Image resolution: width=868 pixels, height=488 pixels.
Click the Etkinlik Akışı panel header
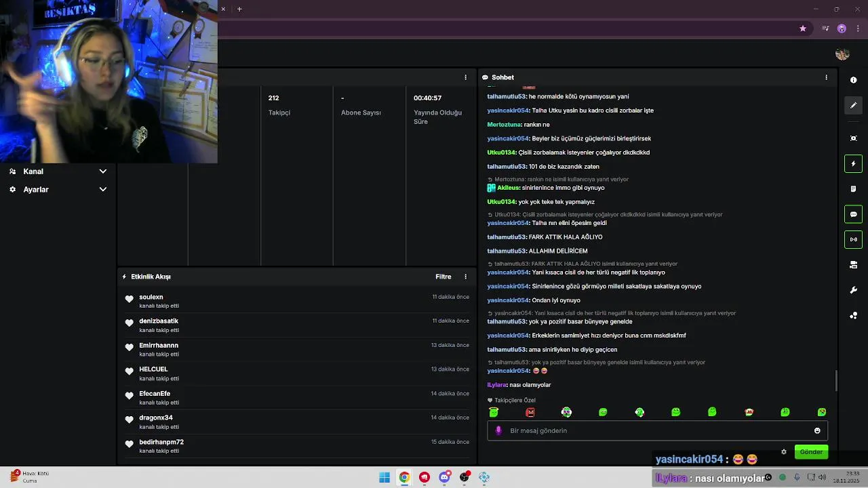[151, 277]
